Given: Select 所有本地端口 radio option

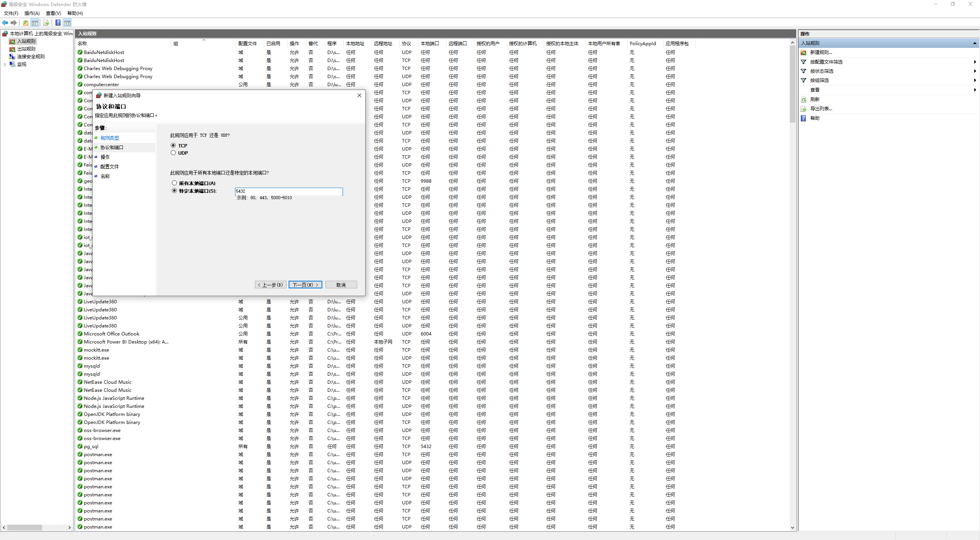Looking at the screenshot, I should click(x=175, y=183).
